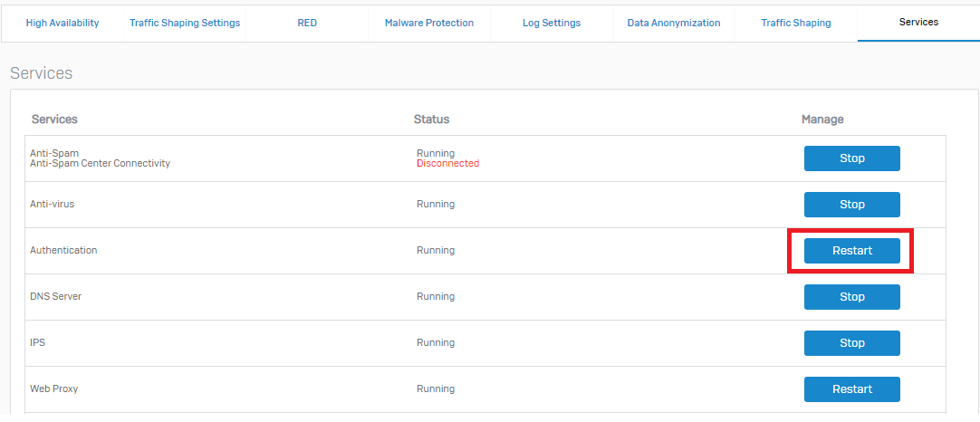
Task: Restart the Authentication service
Action: (851, 251)
